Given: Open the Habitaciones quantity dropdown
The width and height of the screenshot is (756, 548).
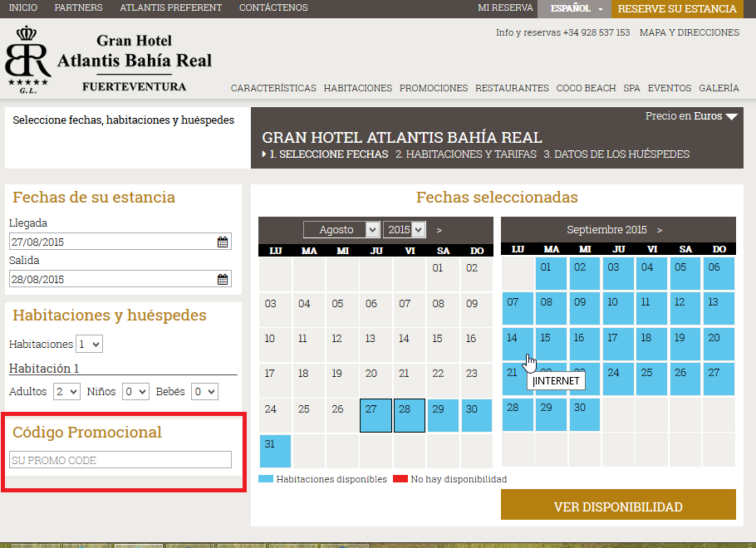Looking at the screenshot, I should pos(89,343).
